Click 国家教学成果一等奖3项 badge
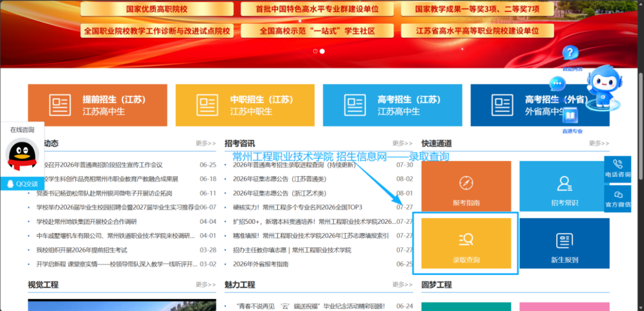Viewport: 644px width, 311px height. (x=477, y=9)
